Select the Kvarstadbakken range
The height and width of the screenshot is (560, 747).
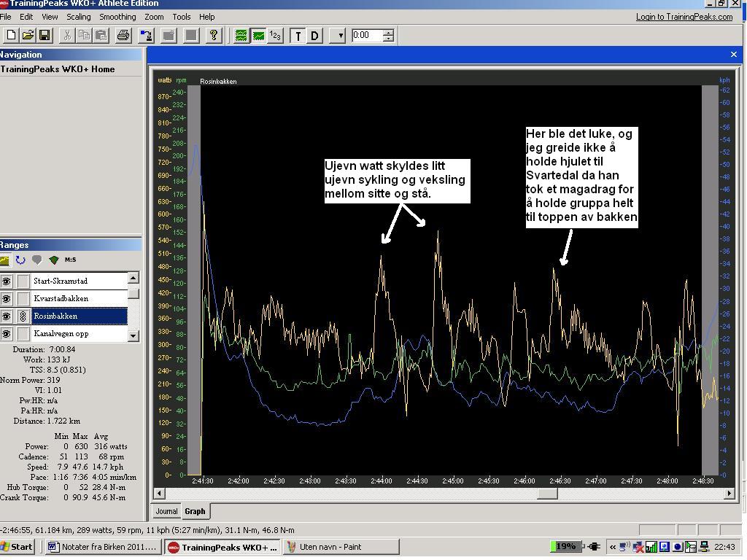[x=80, y=298]
